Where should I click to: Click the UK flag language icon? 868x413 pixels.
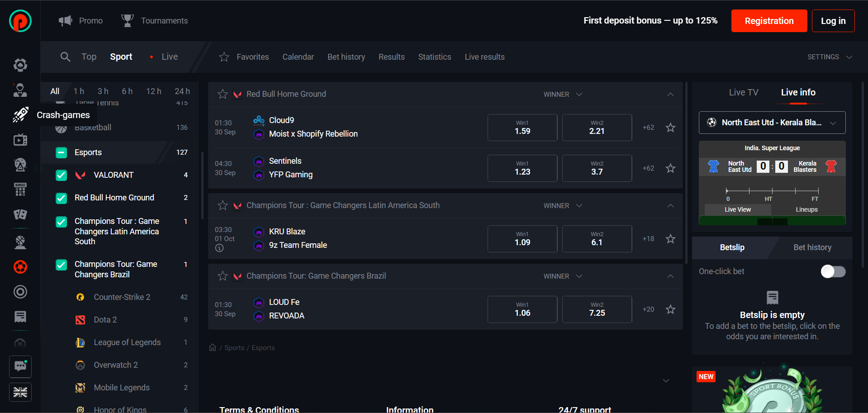pyautogui.click(x=20, y=392)
